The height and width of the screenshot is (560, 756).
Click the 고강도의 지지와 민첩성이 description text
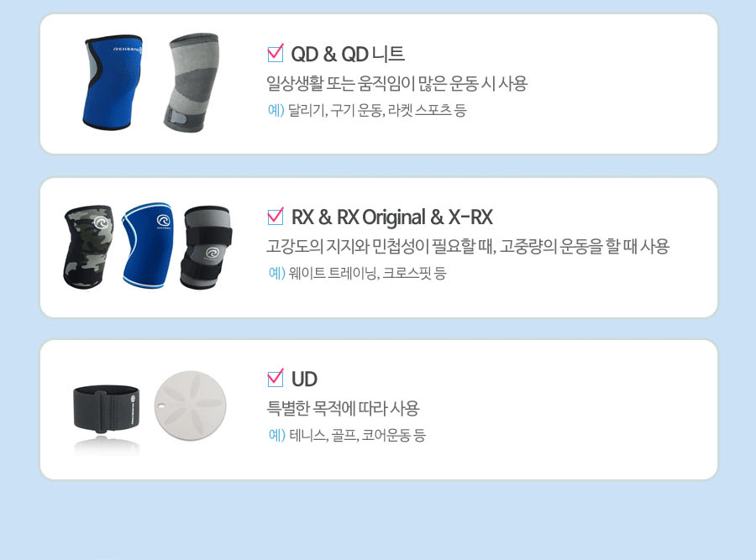(468, 246)
